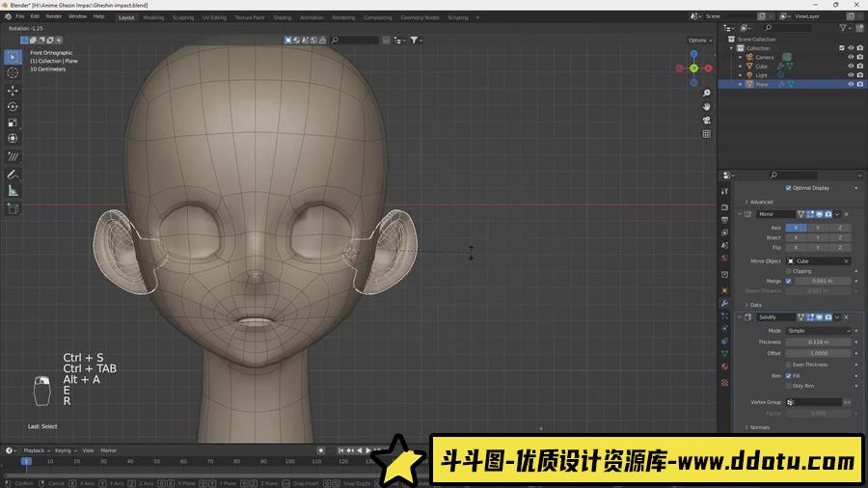Click the Solidify vertex group invert arrows

click(848, 402)
